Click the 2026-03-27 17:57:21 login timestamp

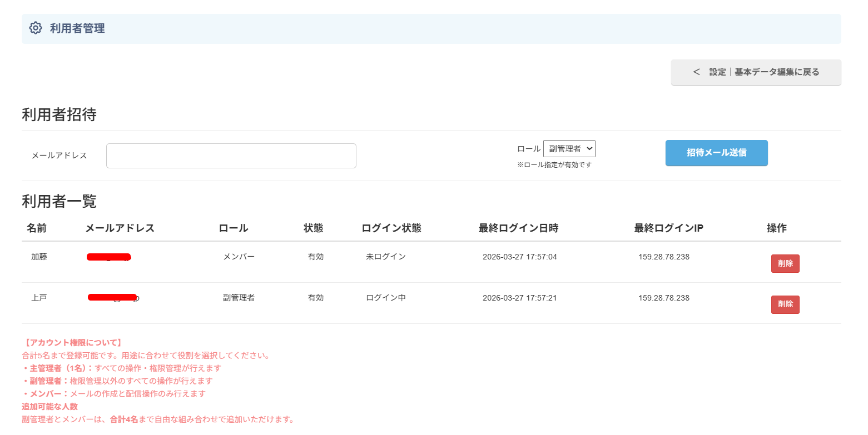tap(519, 298)
